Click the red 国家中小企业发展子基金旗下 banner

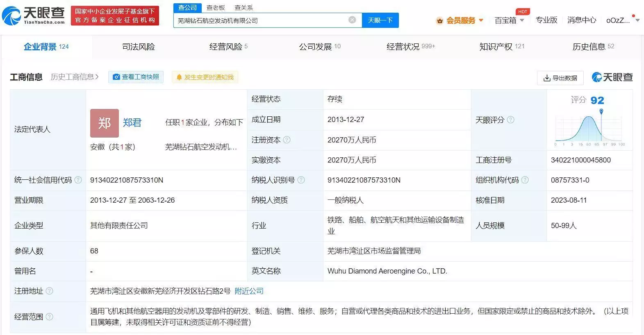(x=115, y=16)
